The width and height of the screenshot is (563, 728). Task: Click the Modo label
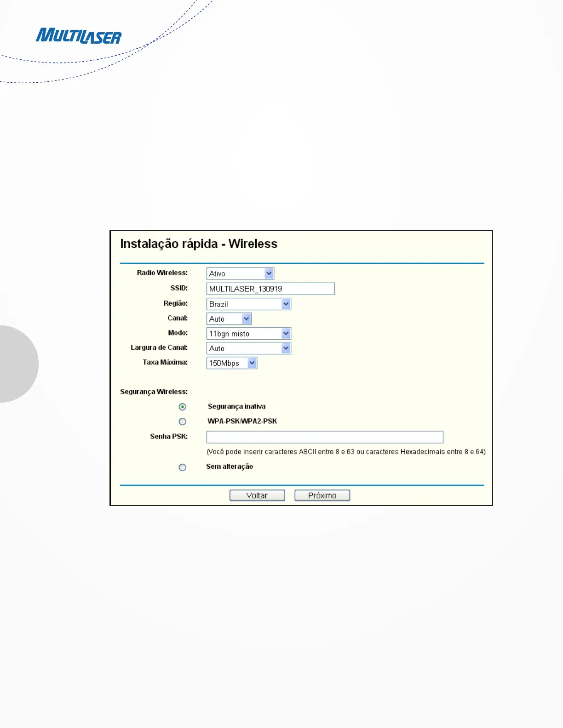pos(178,333)
